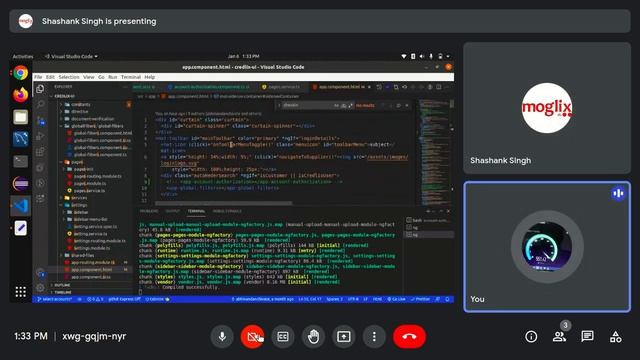Image resolution: width=640 pixels, height=360 pixels.
Task: Click the moglix avatar in presenting banner
Action: pos(26,21)
